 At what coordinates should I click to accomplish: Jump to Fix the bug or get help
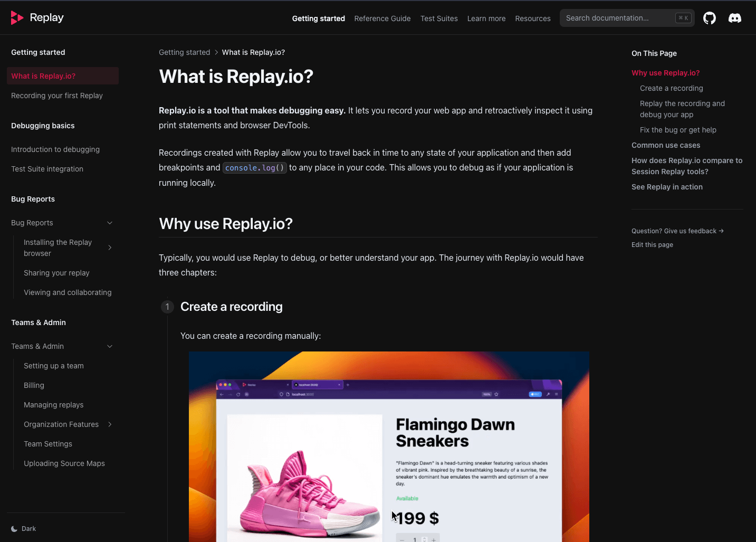coord(678,130)
